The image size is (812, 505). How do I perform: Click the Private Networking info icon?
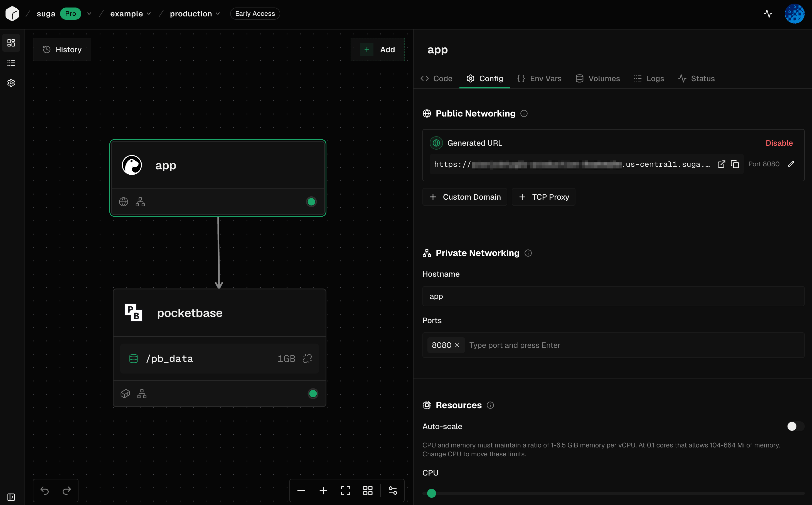pyautogui.click(x=528, y=253)
